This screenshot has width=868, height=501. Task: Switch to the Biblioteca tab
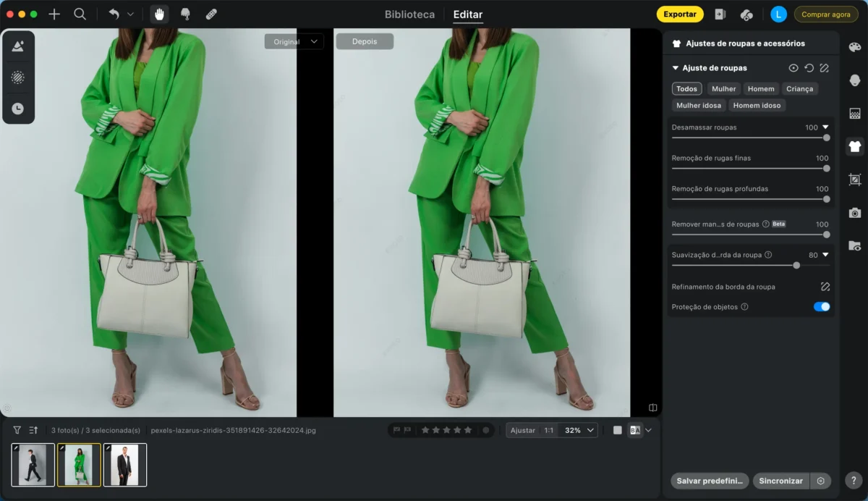pyautogui.click(x=409, y=14)
